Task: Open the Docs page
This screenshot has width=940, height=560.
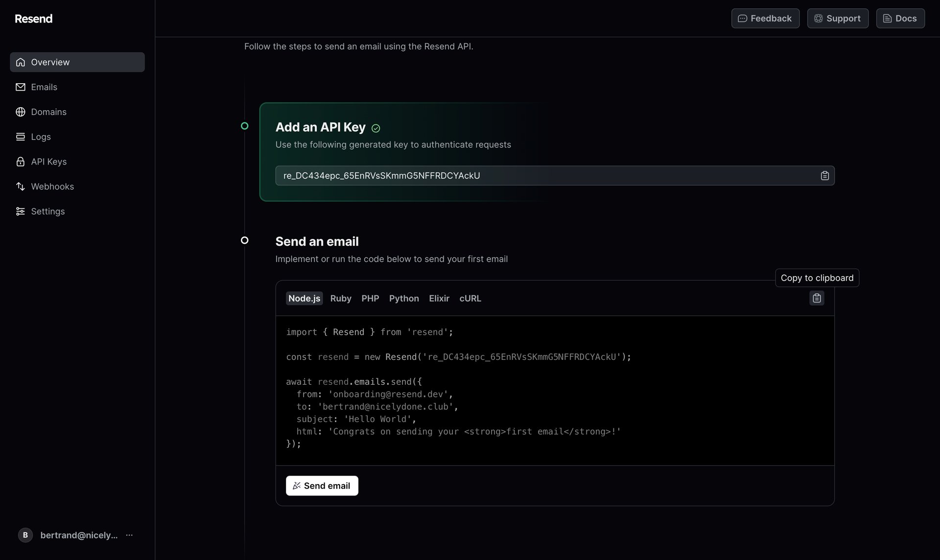Action: (x=900, y=18)
